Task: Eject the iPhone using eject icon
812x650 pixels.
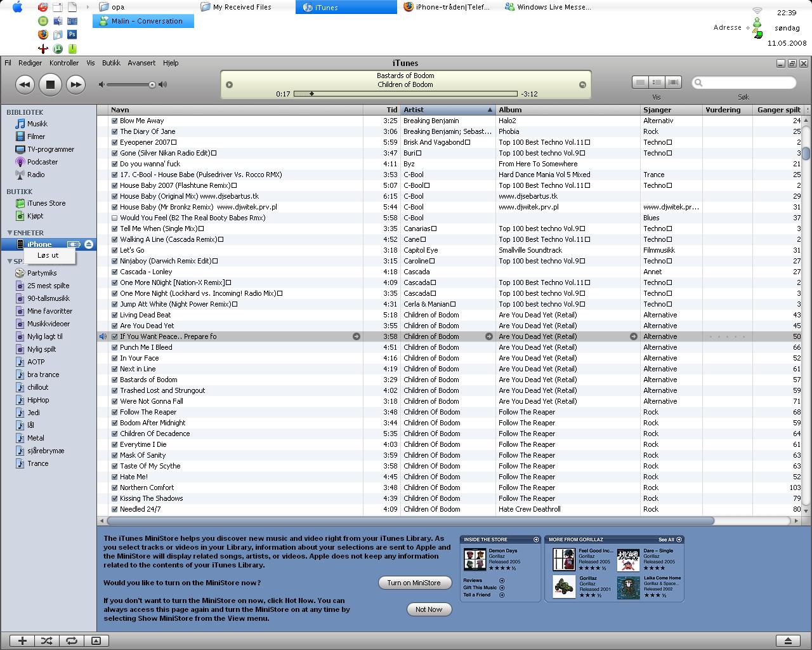Action: pyautogui.click(x=89, y=244)
